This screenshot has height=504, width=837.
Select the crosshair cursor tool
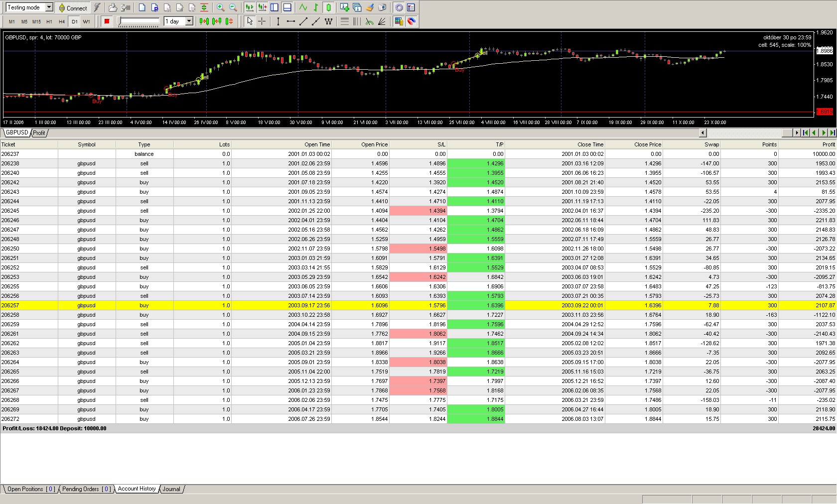[x=262, y=21]
